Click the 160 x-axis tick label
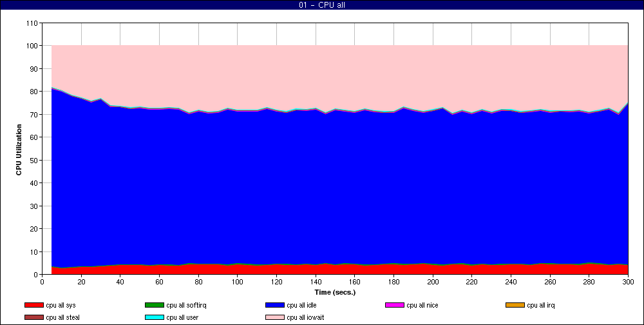The image size is (644, 325). [x=354, y=282]
